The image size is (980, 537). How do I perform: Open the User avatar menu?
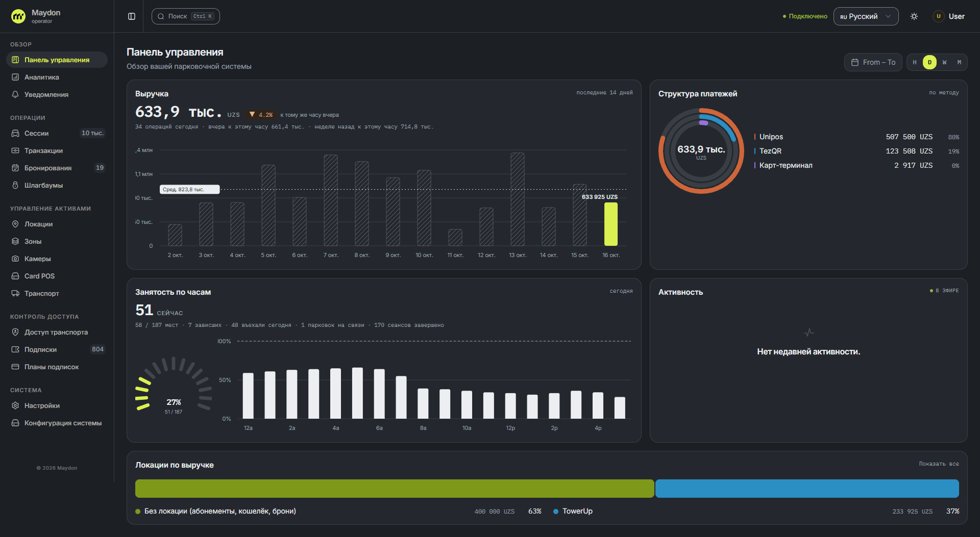pyautogui.click(x=949, y=16)
